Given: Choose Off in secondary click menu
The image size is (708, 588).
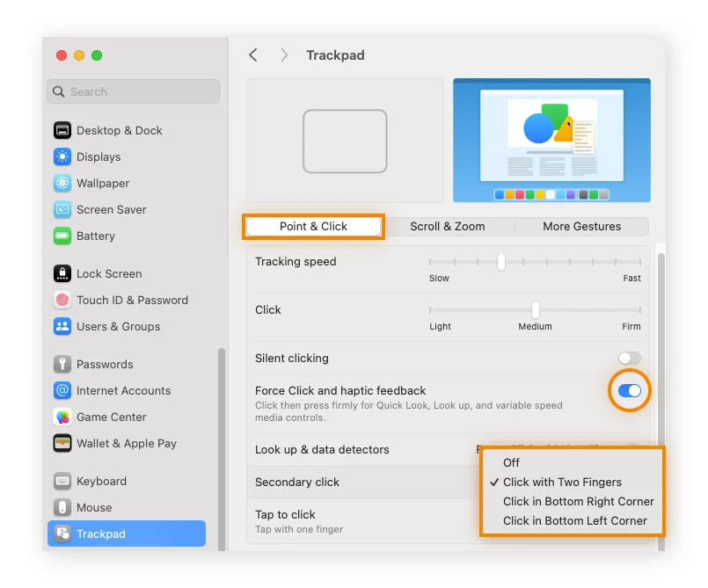Looking at the screenshot, I should (511, 462).
